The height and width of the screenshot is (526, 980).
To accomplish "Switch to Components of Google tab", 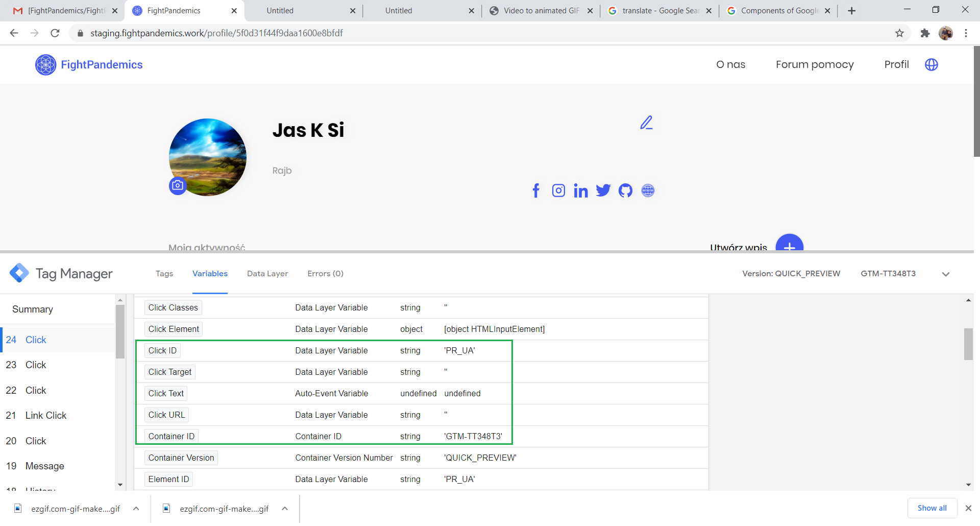I will point(778,11).
